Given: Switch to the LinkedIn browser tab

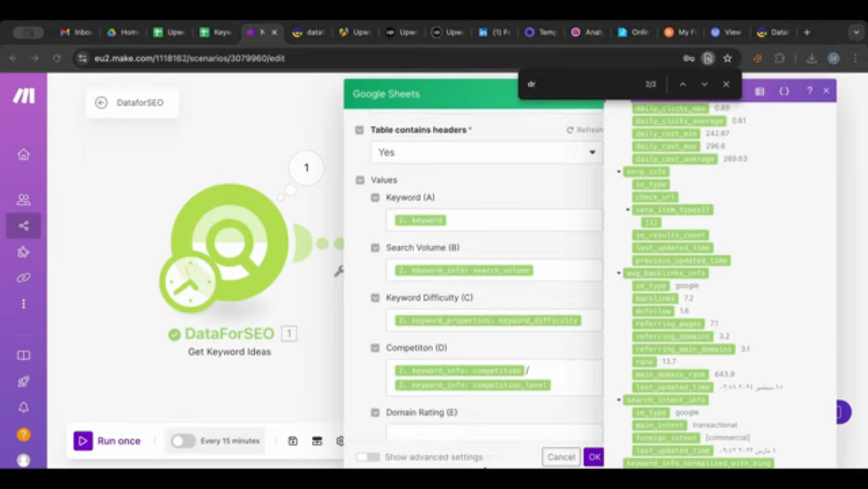Looking at the screenshot, I should [x=494, y=32].
